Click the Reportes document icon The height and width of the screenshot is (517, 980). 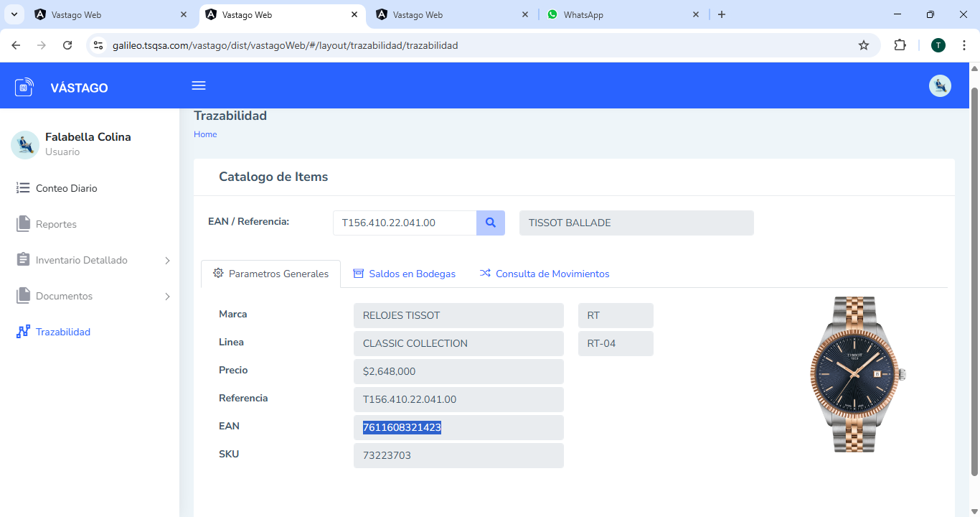[23, 224]
